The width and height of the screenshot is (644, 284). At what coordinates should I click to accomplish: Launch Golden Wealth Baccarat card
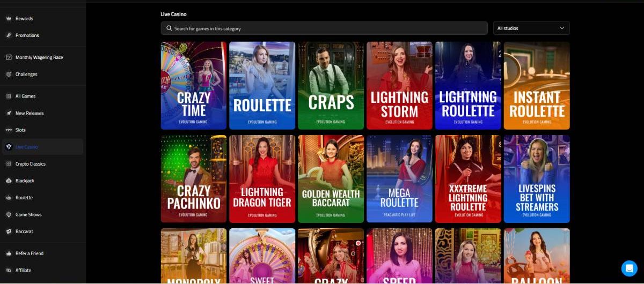pyautogui.click(x=331, y=179)
